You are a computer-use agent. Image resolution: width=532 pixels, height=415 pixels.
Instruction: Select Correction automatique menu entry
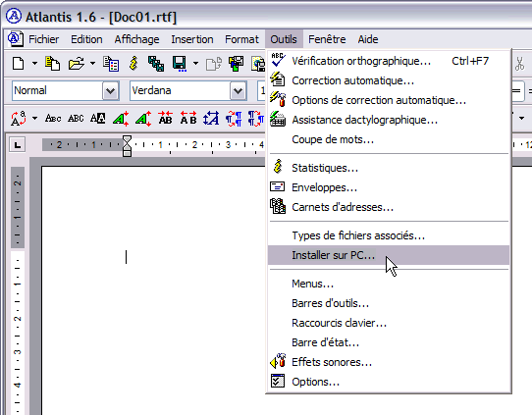click(389, 80)
